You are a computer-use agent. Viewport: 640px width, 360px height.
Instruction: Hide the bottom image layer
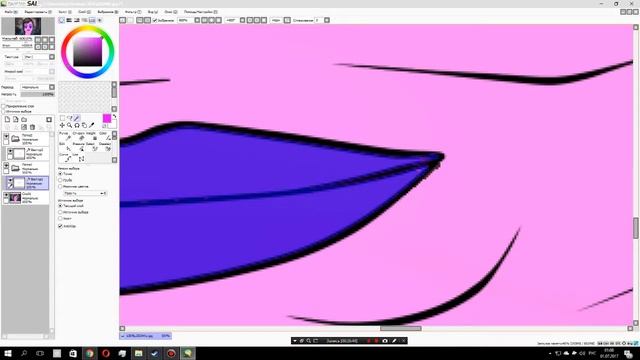[6, 196]
